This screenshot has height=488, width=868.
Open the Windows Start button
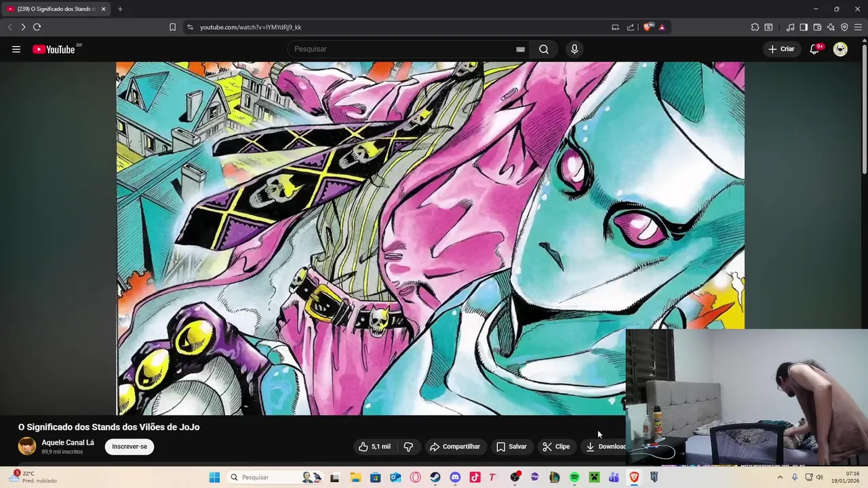point(214,477)
